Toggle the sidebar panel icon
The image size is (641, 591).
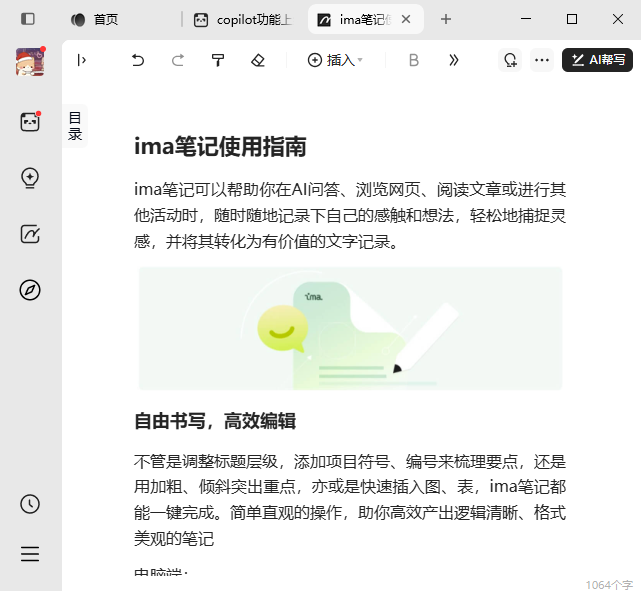28,19
